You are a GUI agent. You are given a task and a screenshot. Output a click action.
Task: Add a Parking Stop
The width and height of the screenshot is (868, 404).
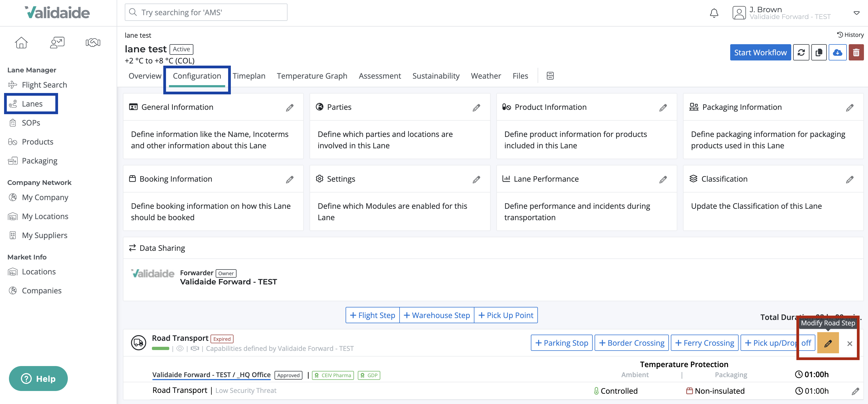[561, 343]
